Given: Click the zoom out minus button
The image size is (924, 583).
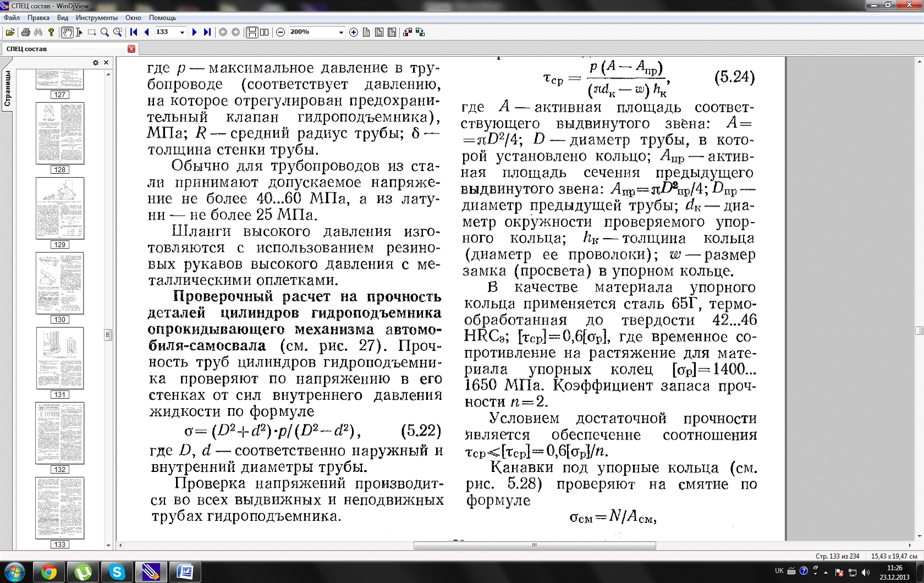Looking at the screenshot, I should (280, 32).
